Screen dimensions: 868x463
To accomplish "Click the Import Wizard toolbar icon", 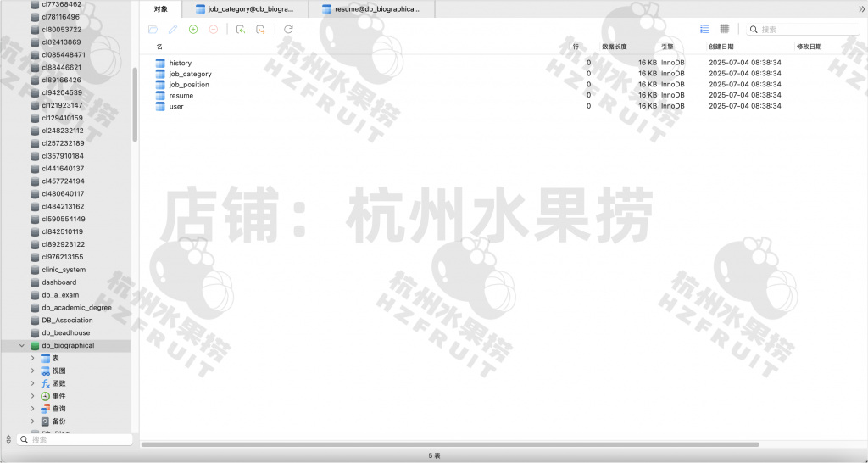I will (x=241, y=29).
